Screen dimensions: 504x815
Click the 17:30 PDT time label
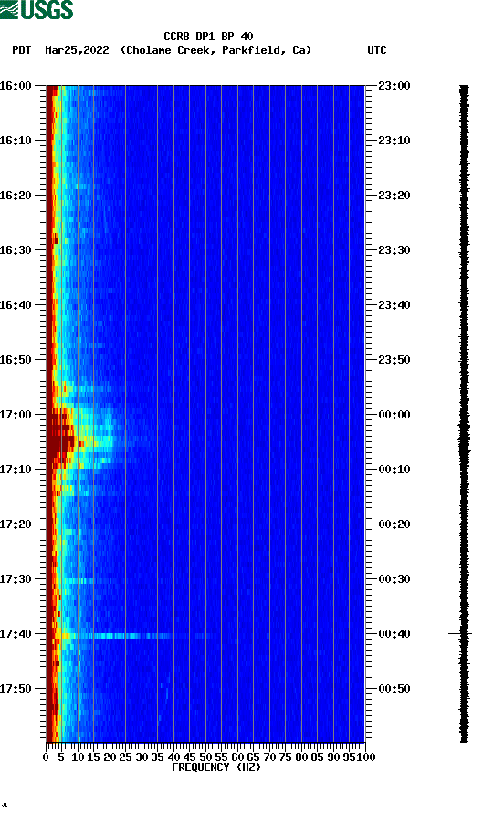(x=16, y=579)
